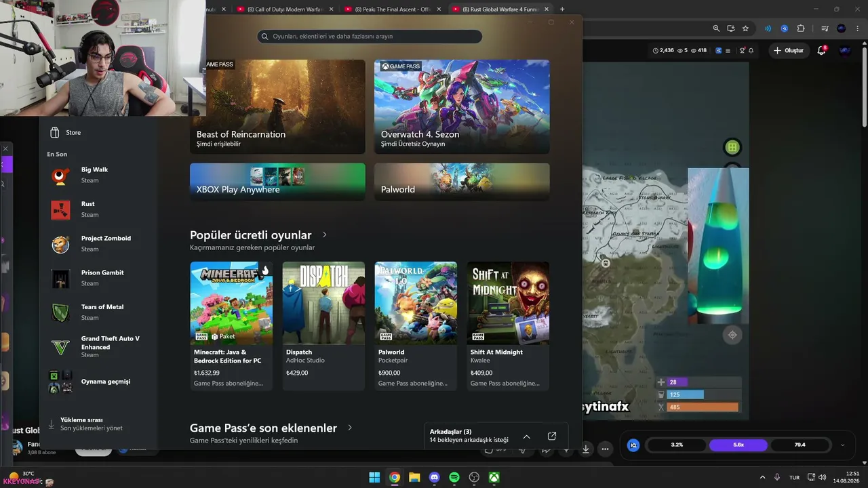Open Chrome three-dot menu
Image resolution: width=868 pixels, height=488 pixels.
pos(857,28)
